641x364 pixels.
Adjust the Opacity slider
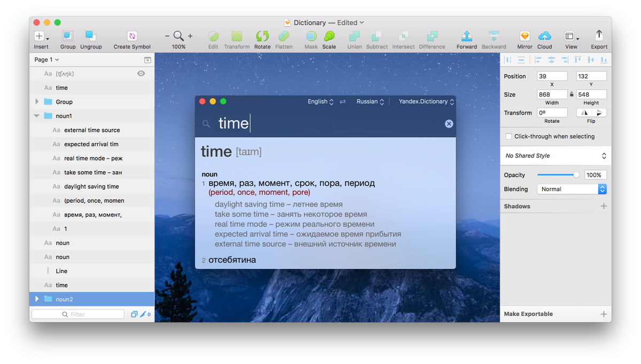[559, 175]
